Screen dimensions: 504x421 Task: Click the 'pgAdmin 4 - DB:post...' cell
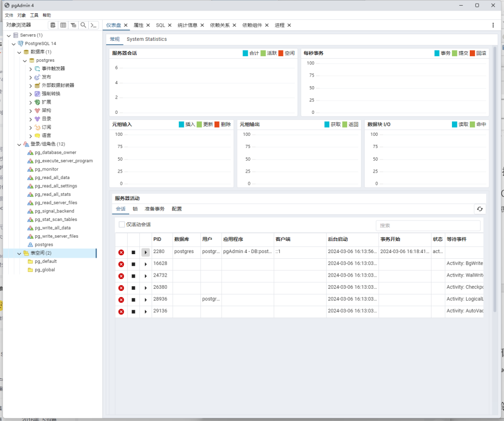click(x=248, y=252)
